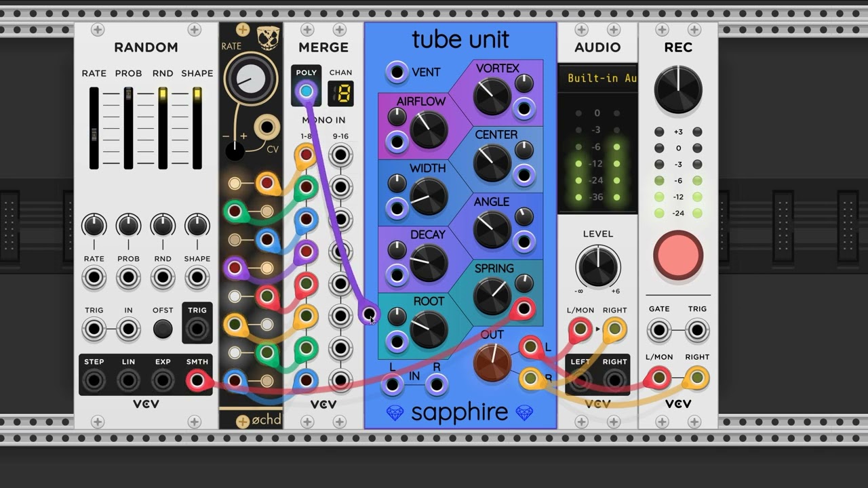Image resolution: width=868 pixels, height=488 pixels.
Task: Click the small CV attenuator knob on ochd
Action: tap(235, 151)
